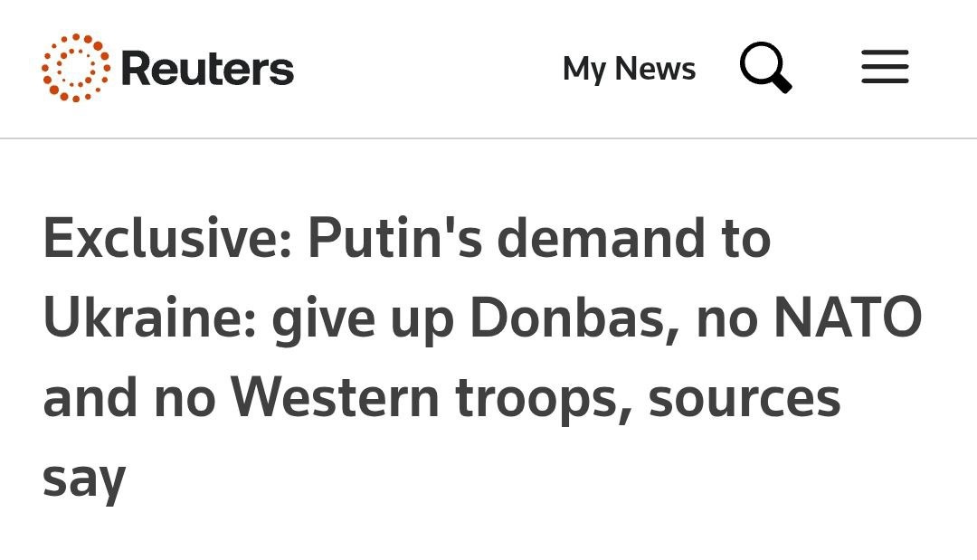This screenshot has width=977, height=560.
Task: Click the word and starting the third headline line
Action: pos(90,399)
